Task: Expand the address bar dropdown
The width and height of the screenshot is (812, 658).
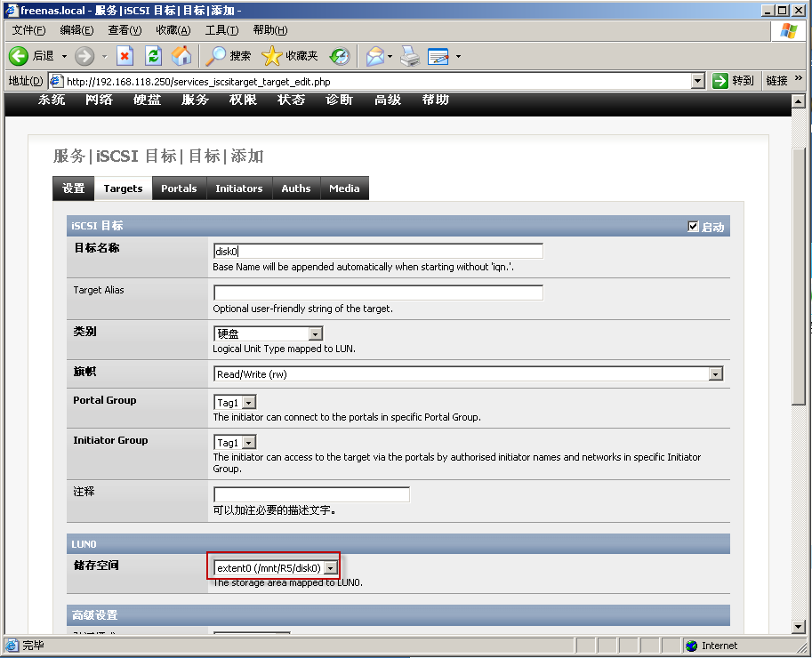Action: pyautogui.click(x=698, y=81)
